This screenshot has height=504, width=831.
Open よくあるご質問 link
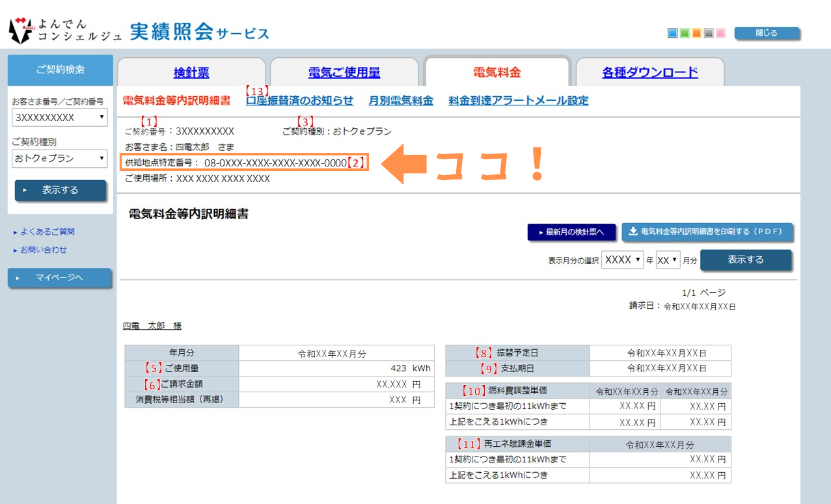pyautogui.click(x=48, y=232)
